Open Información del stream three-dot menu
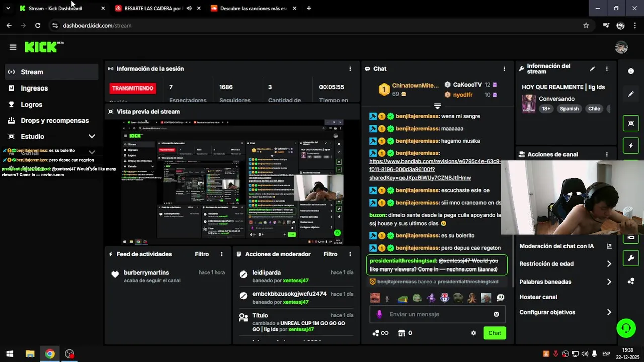The height and width of the screenshot is (362, 644). (607, 69)
